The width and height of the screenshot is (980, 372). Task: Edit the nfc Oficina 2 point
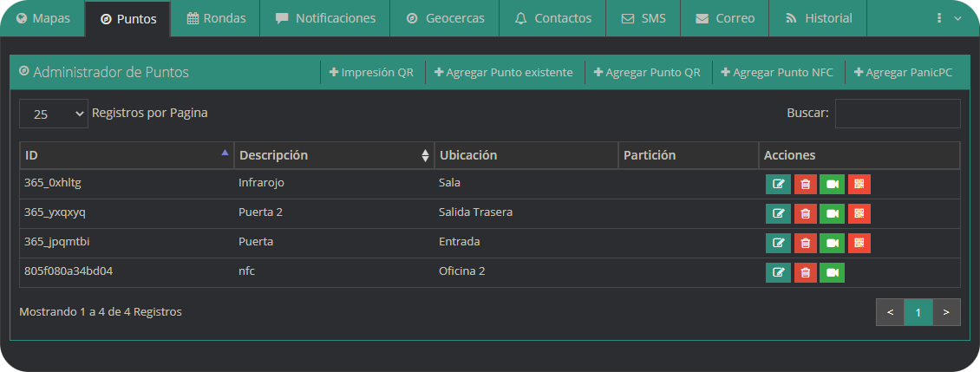pos(778,272)
